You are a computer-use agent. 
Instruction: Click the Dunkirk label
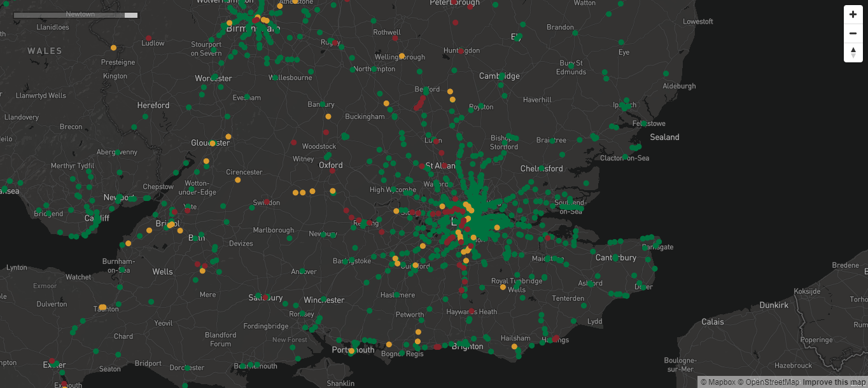pyautogui.click(x=774, y=305)
